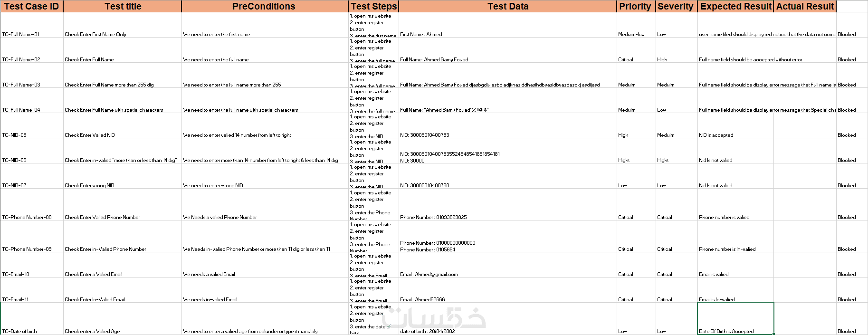The height and width of the screenshot is (335, 868).
Task: Click the 'First Name : Ahmed' data cell
Action: [508, 25]
